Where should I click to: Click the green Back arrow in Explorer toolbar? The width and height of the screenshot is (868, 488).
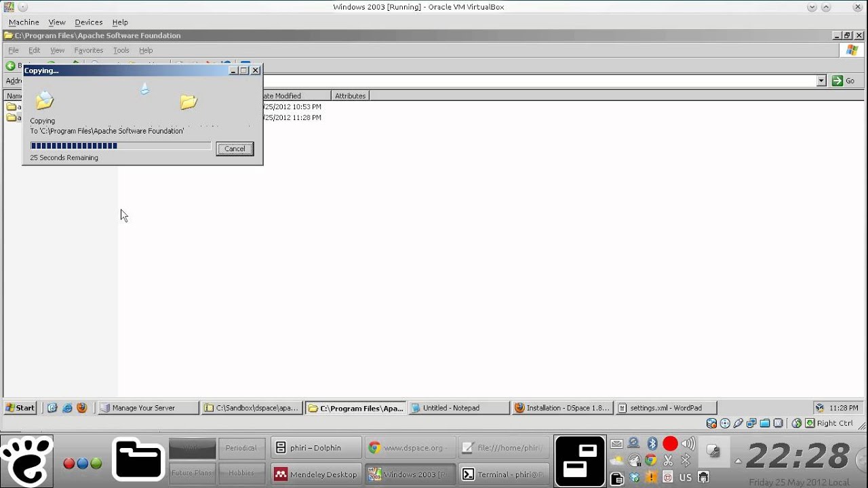click(11, 66)
